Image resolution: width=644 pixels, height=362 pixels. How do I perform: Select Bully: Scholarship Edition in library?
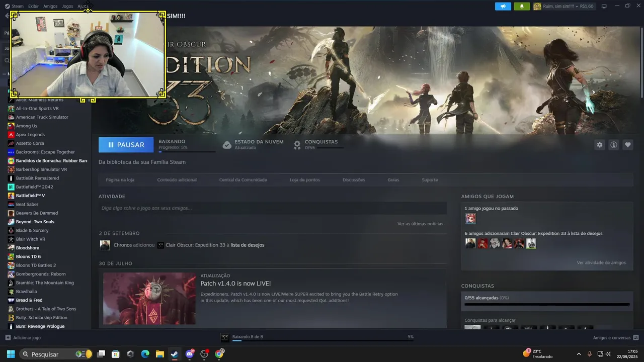(x=41, y=318)
